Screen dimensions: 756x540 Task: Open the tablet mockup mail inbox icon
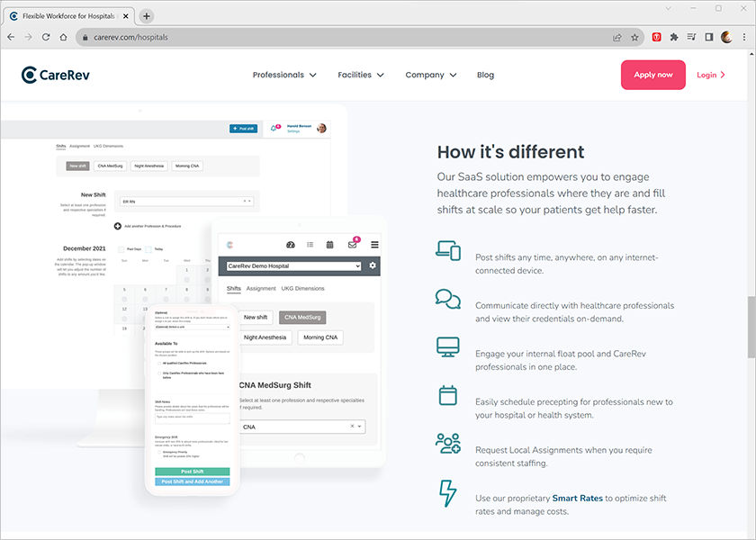(353, 244)
